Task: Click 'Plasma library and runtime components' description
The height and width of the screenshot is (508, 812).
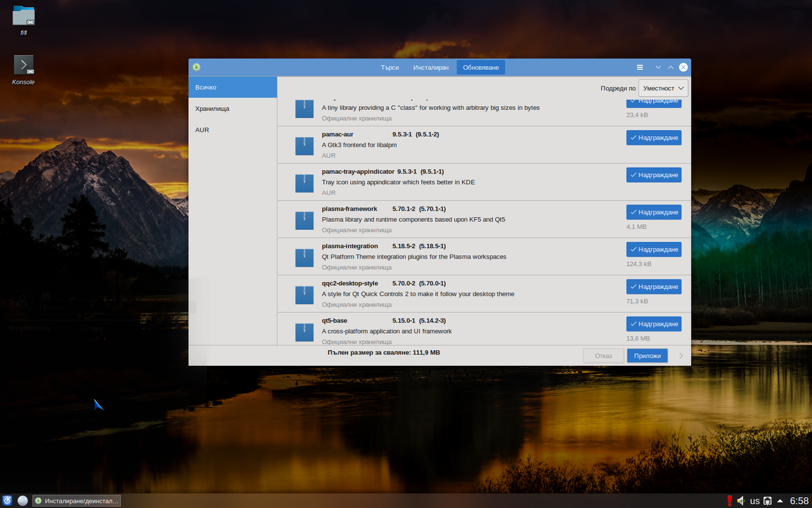Action: [413, 220]
